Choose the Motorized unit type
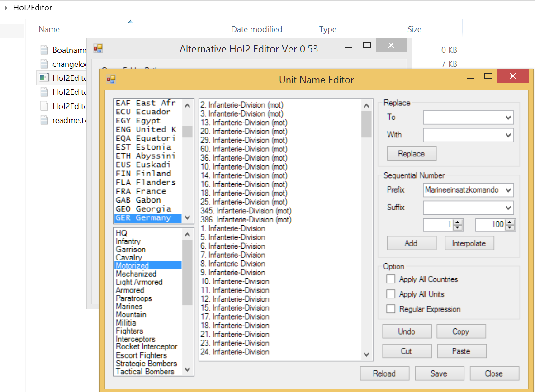The image size is (535, 392). 148,265
